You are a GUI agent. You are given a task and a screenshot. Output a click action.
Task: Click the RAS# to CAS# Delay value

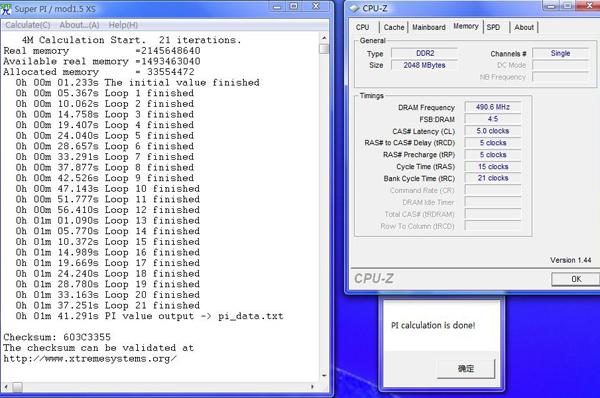[x=492, y=143]
